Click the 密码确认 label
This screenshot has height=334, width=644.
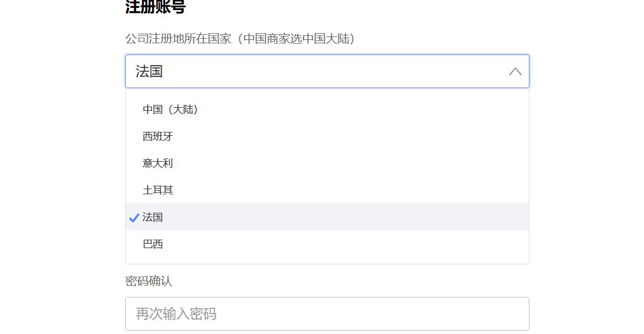pyautogui.click(x=149, y=281)
